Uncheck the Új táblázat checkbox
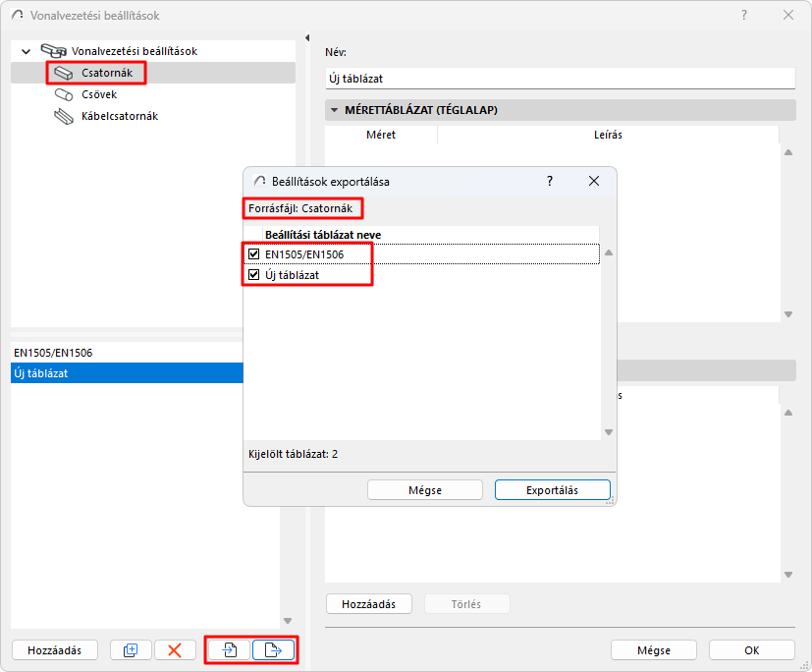This screenshot has height=672, width=812. point(253,275)
